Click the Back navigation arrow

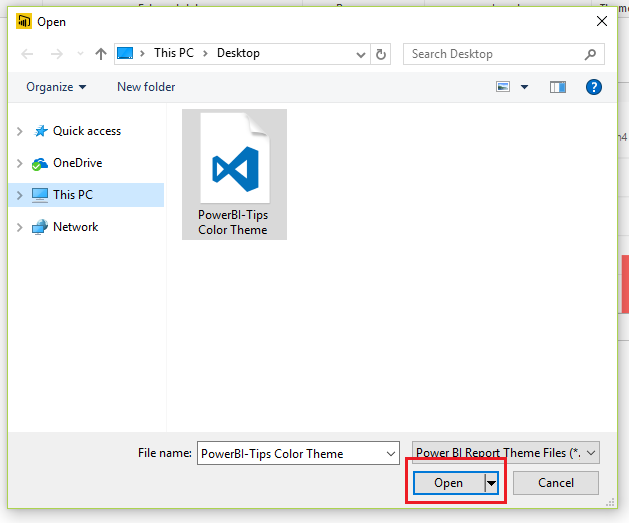coord(27,54)
